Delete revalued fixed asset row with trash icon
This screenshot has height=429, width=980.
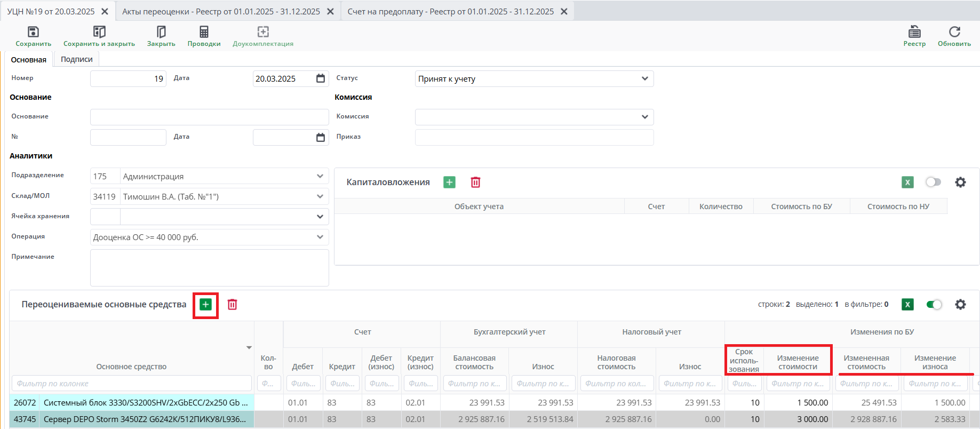click(232, 305)
